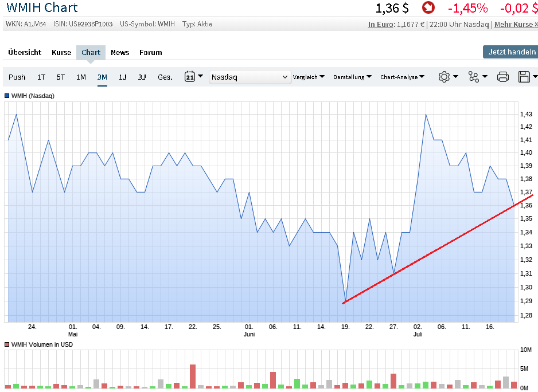Click the 10M volume axis label
This screenshot has width=538, height=392.
pos(525,350)
